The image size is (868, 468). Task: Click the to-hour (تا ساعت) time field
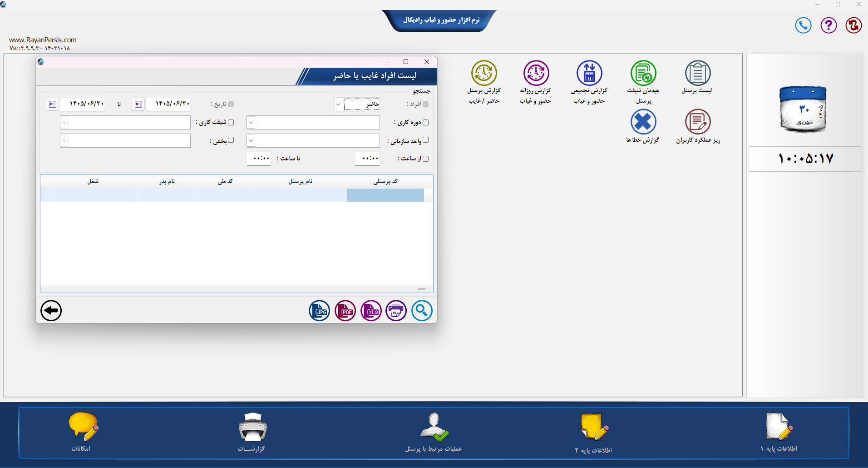coord(259,159)
